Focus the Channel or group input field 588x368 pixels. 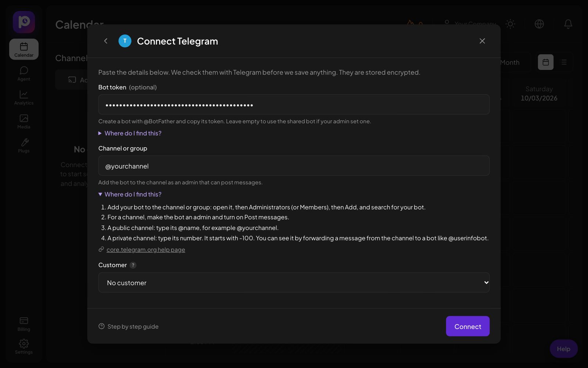pyautogui.click(x=294, y=166)
